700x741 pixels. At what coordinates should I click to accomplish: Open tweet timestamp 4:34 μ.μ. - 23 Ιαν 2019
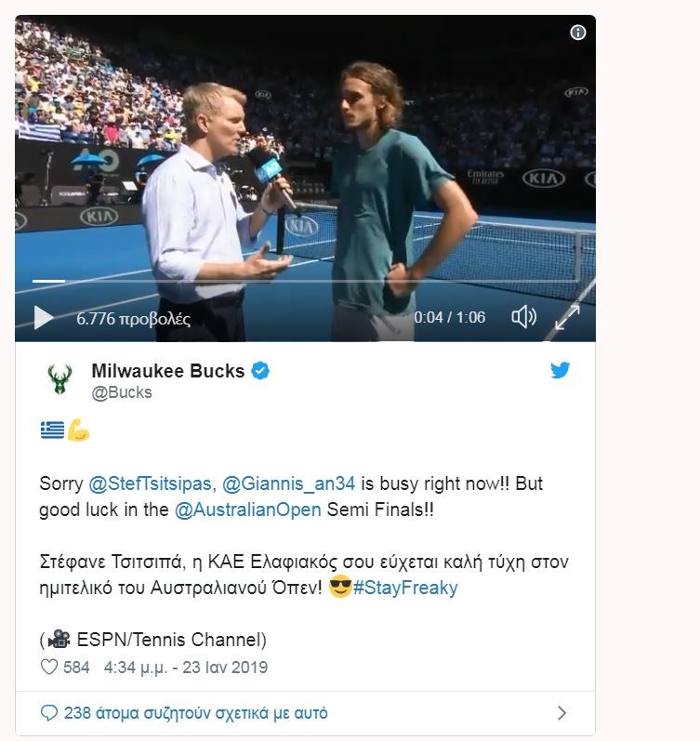click(x=186, y=668)
